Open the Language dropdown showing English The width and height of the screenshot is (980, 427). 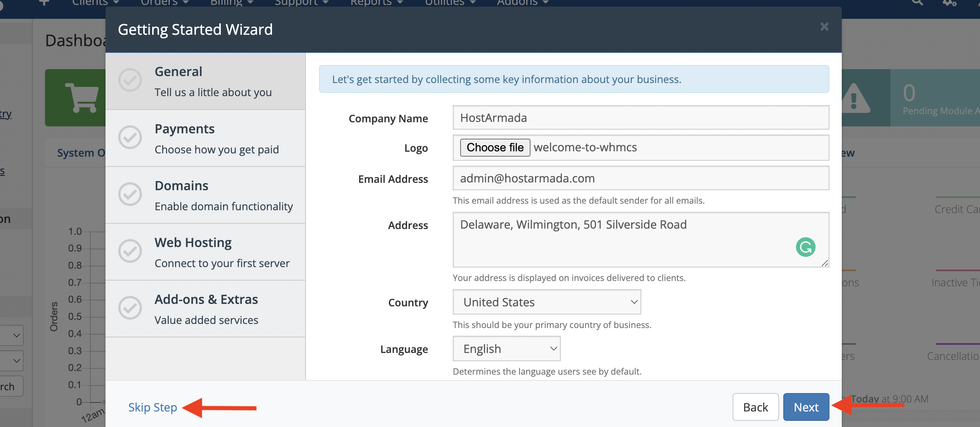(x=506, y=349)
